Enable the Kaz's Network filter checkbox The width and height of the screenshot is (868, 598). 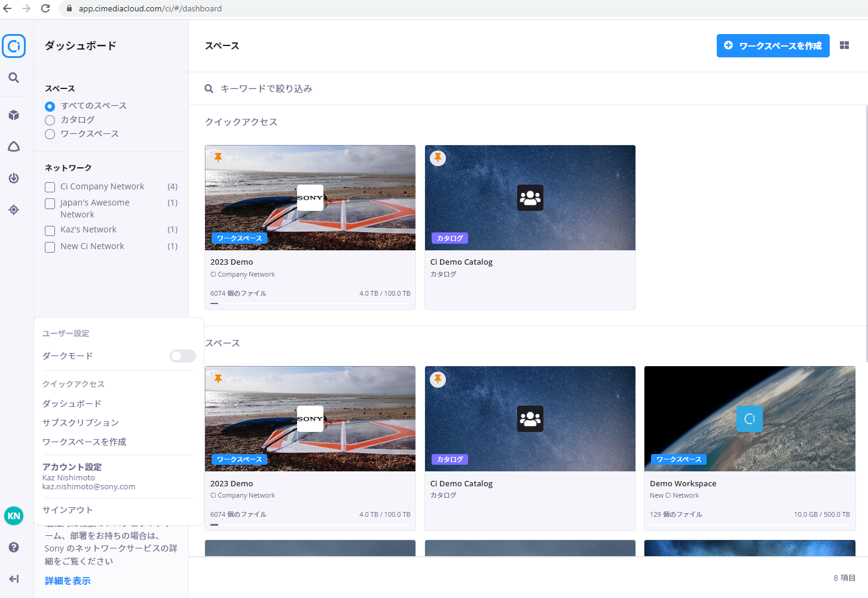tap(50, 231)
